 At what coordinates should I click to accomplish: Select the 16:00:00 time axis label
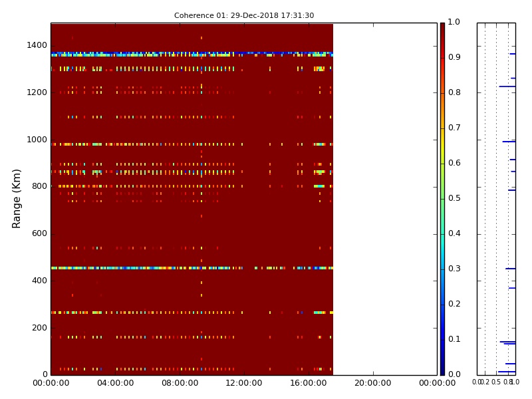point(309,383)
